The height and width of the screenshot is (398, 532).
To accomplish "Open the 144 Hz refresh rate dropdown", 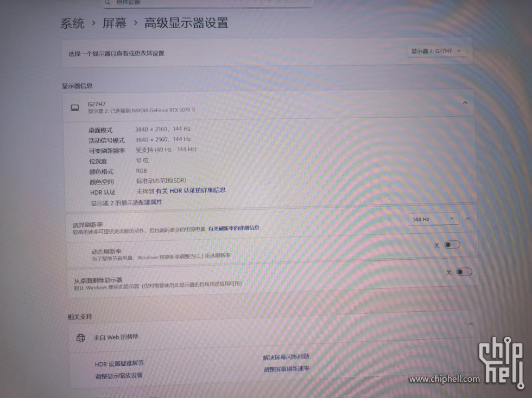I will click(x=433, y=219).
